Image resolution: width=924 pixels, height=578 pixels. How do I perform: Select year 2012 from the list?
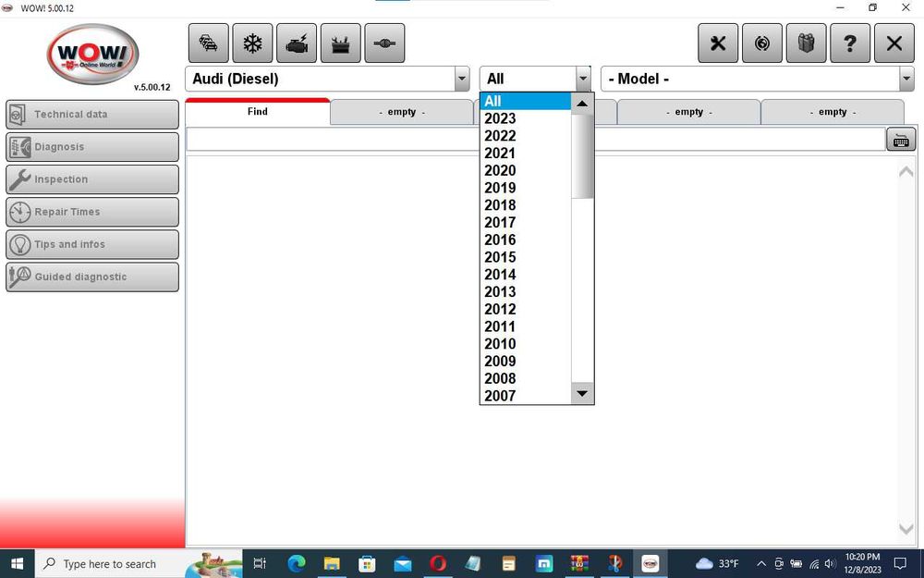526,309
